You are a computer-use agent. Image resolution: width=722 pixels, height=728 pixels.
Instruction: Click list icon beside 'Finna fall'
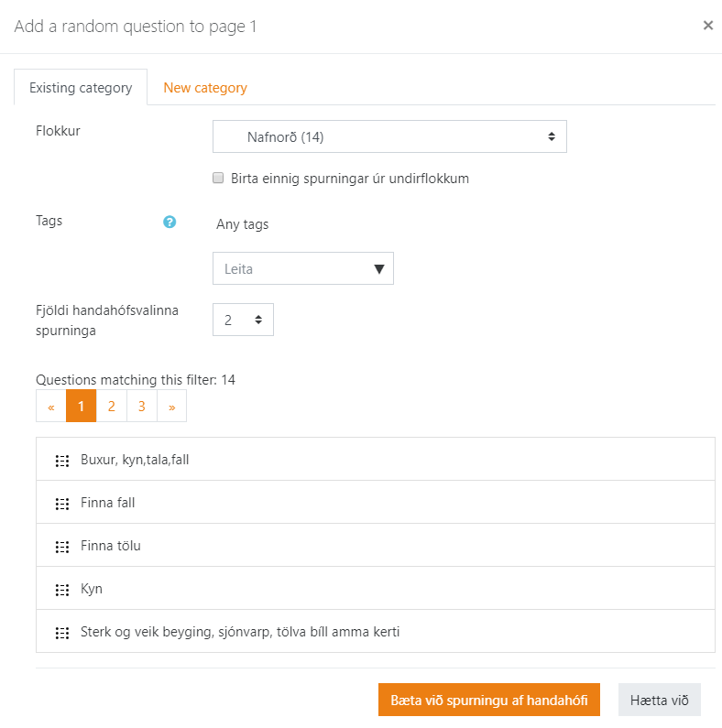coord(62,503)
